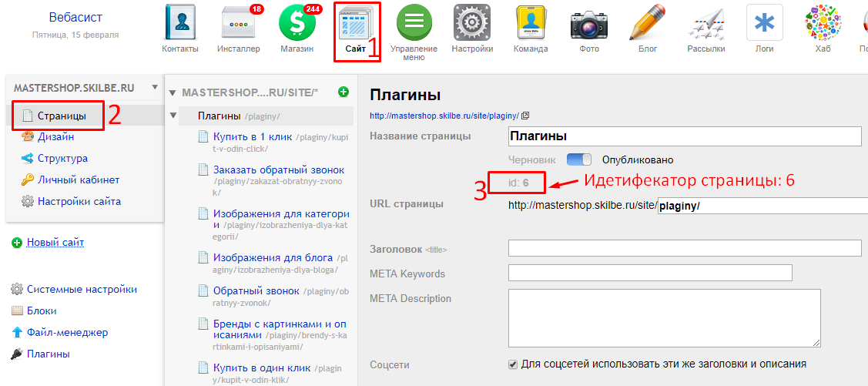Open the Обратный звонок page
The height and width of the screenshot is (386, 868).
[256, 290]
